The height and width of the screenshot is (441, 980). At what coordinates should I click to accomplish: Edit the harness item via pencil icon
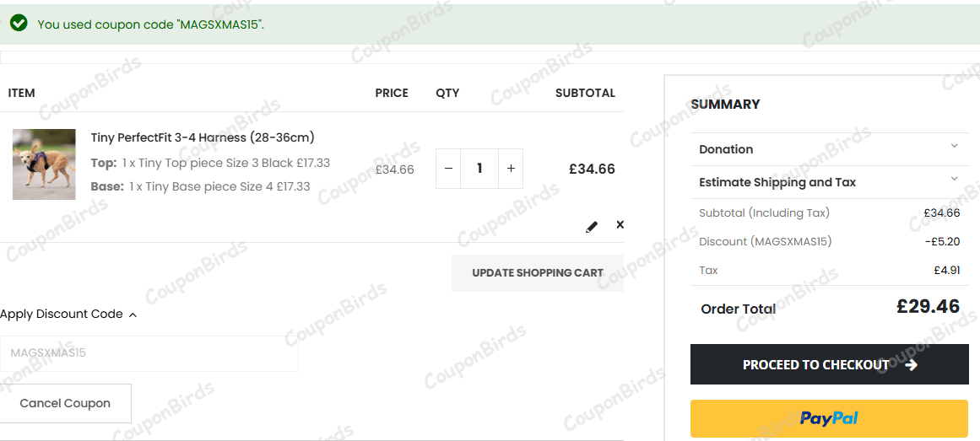coord(592,227)
